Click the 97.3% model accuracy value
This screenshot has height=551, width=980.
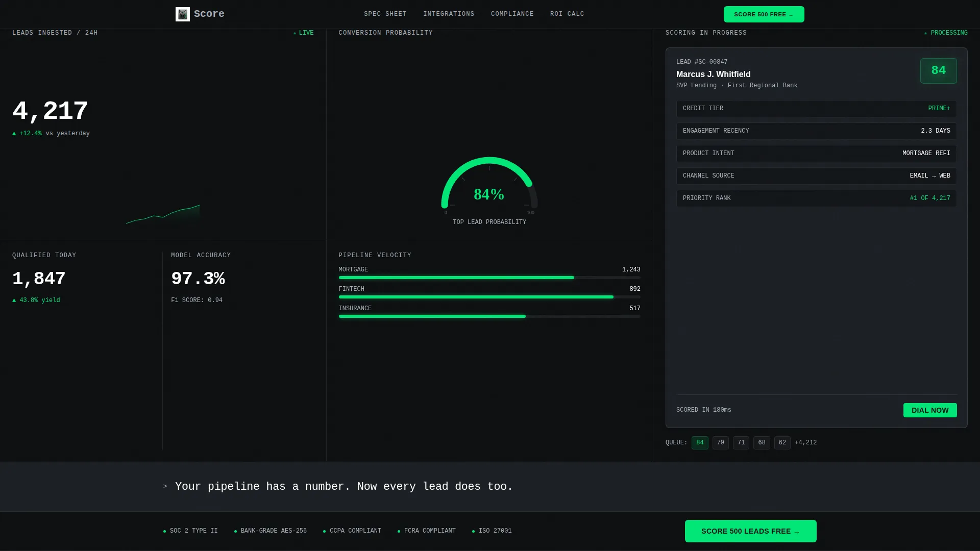coord(198,279)
